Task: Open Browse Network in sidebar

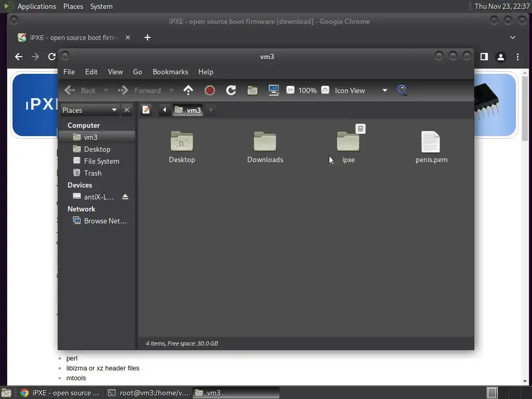Action: pyautogui.click(x=97, y=221)
